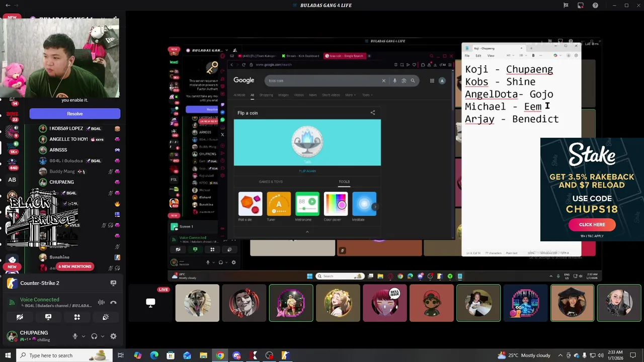Click the Counter-Strike 2 activity icon
The image size is (644, 362).
coord(12,283)
